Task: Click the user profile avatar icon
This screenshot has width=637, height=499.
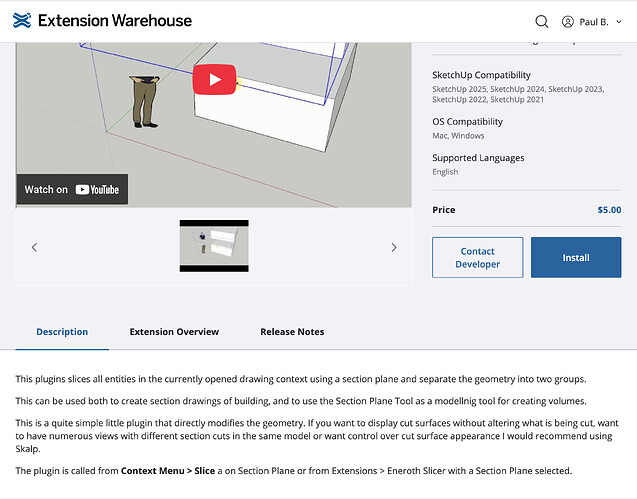Action: coord(568,22)
